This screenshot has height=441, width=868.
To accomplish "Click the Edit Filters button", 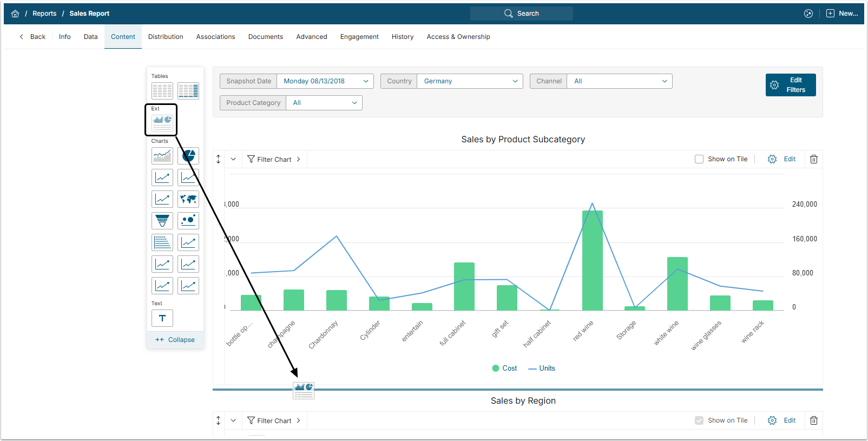I will coord(790,85).
